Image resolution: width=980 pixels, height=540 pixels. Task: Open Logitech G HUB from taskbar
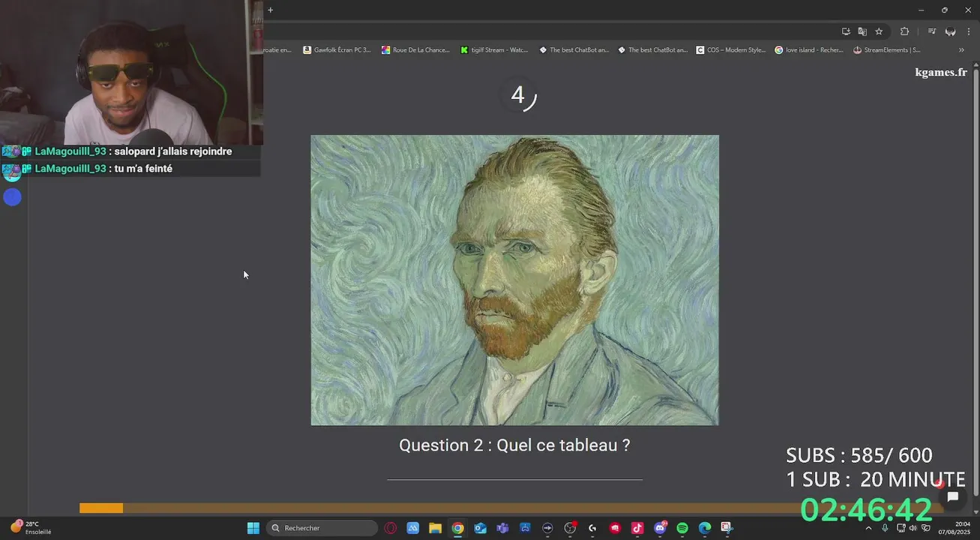pyautogui.click(x=592, y=528)
